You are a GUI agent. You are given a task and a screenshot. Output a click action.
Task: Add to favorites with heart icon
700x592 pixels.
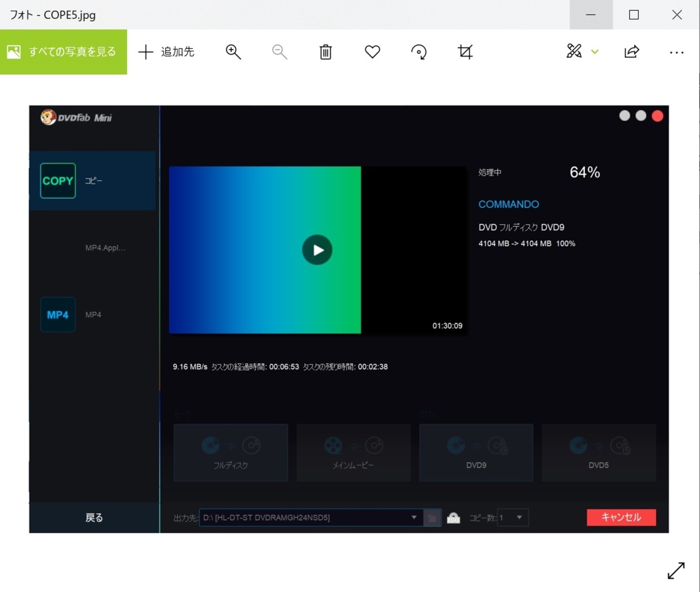click(372, 52)
